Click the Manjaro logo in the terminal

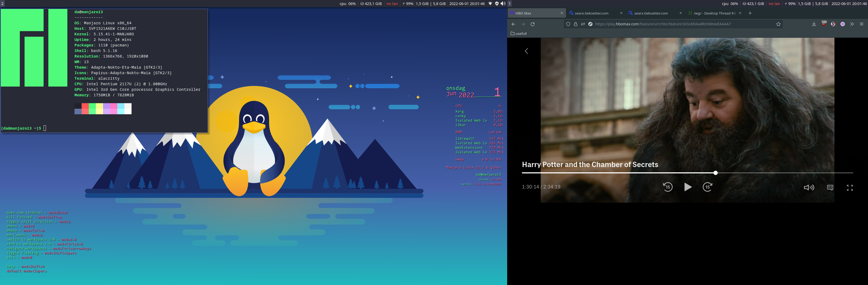(x=34, y=48)
